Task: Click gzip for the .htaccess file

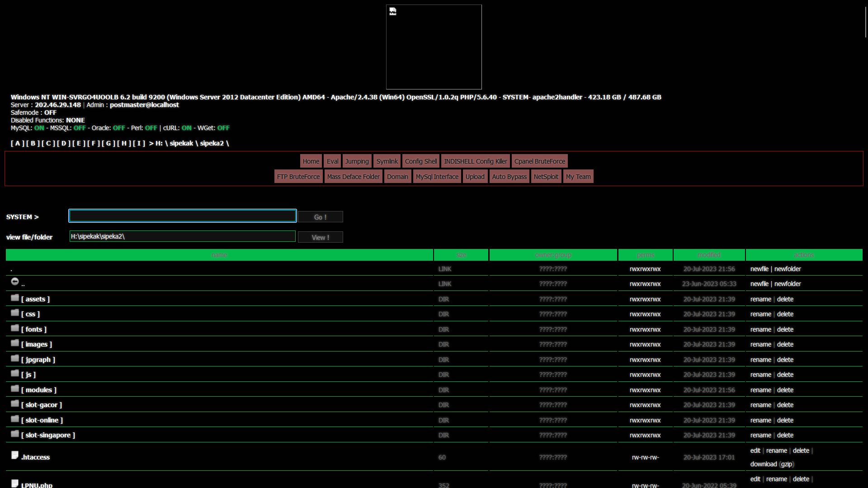Action: pyautogui.click(x=787, y=464)
